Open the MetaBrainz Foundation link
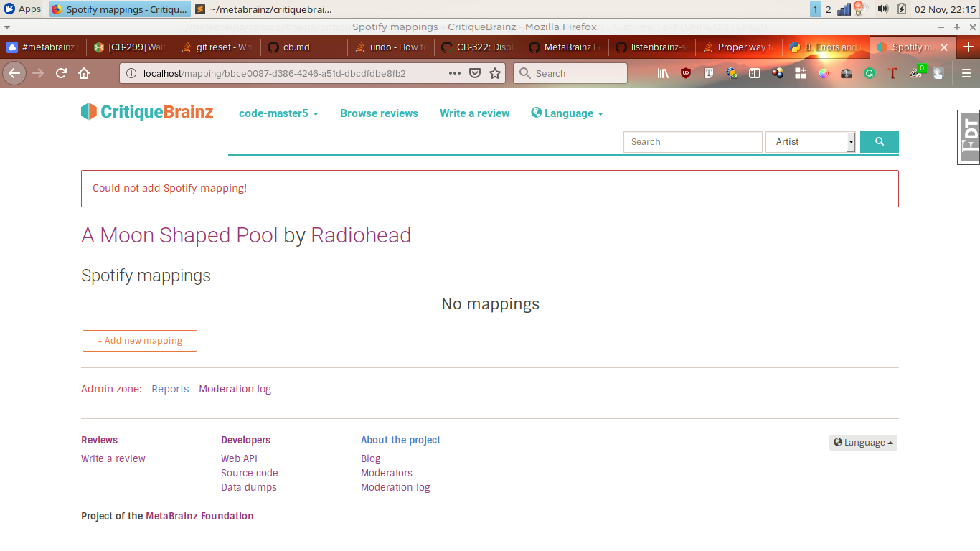The width and height of the screenshot is (980, 551). [x=199, y=516]
